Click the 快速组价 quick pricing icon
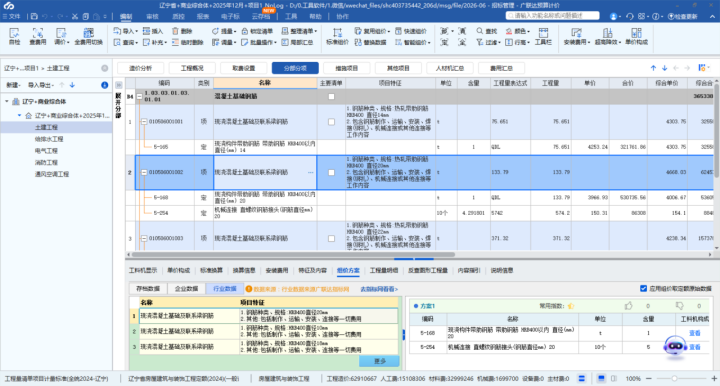Screen dimensions: 720x386 (x=411, y=31)
